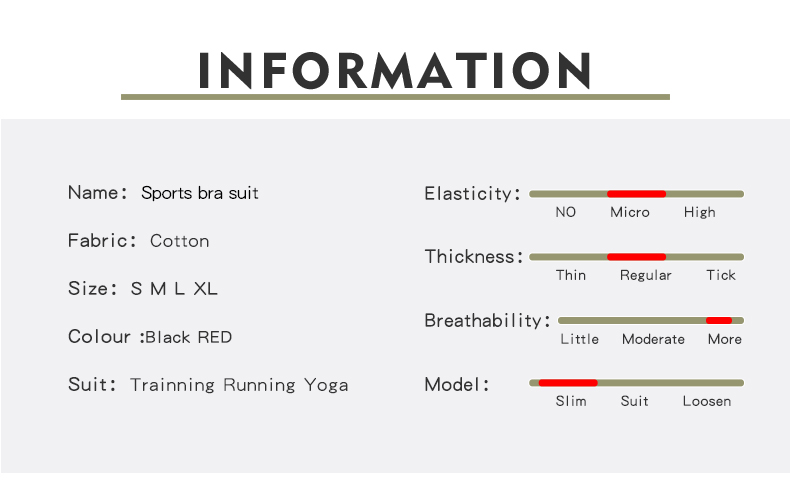
Task: Click the Thickness slider red Regular segment
Action: (636, 257)
